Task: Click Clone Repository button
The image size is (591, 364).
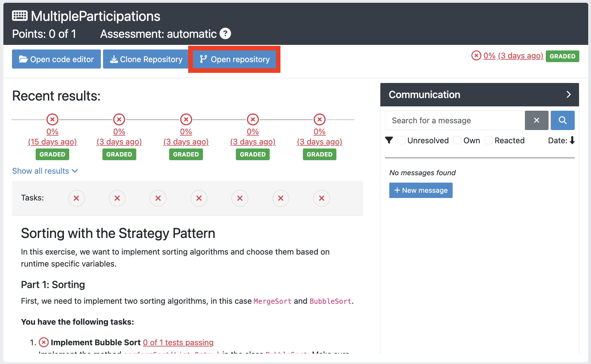Action: coord(146,59)
